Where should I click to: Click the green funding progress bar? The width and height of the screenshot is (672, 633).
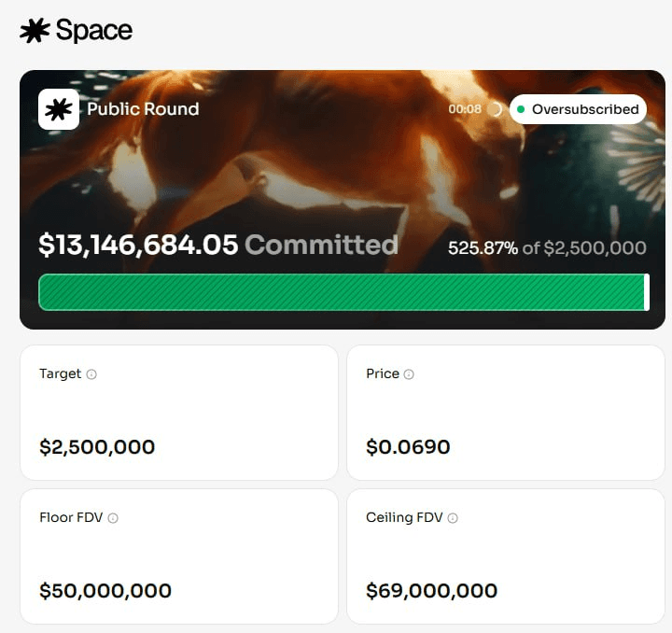coord(342,292)
